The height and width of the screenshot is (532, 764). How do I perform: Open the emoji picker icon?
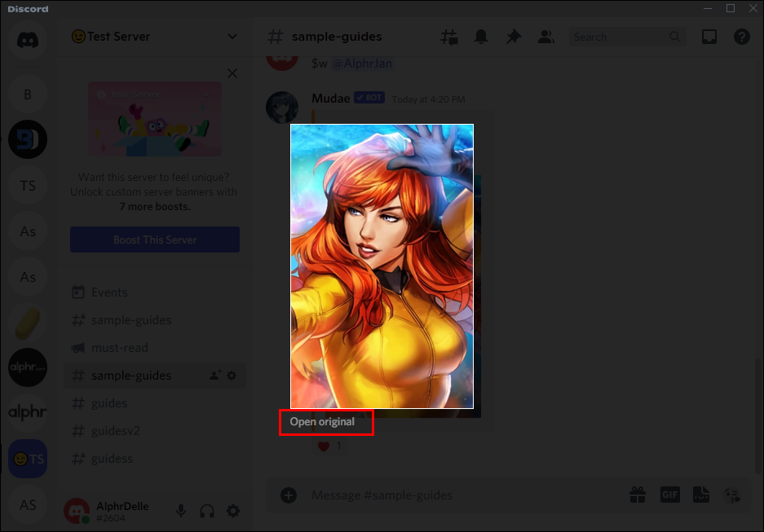point(732,495)
